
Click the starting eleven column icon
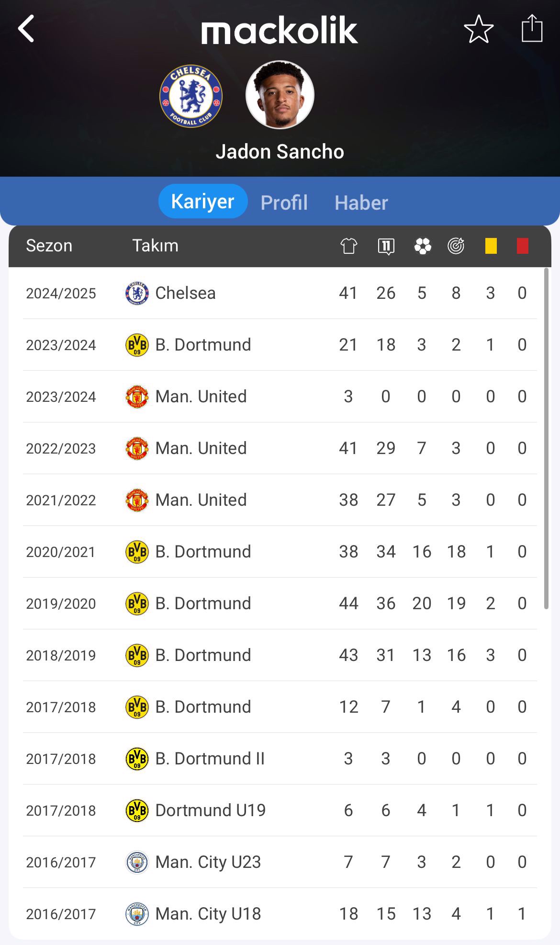pyautogui.click(x=386, y=246)
